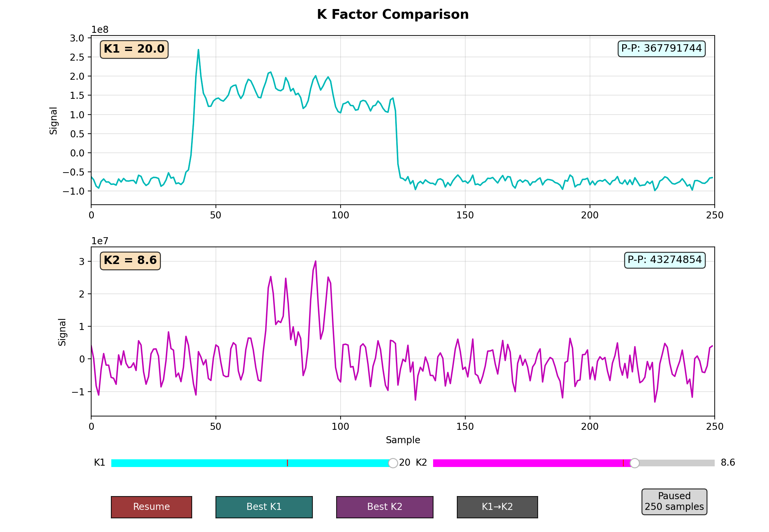Screen dimensions: 769x532
Task: Click the Best K1 button
Action: [x=264, y=507]
